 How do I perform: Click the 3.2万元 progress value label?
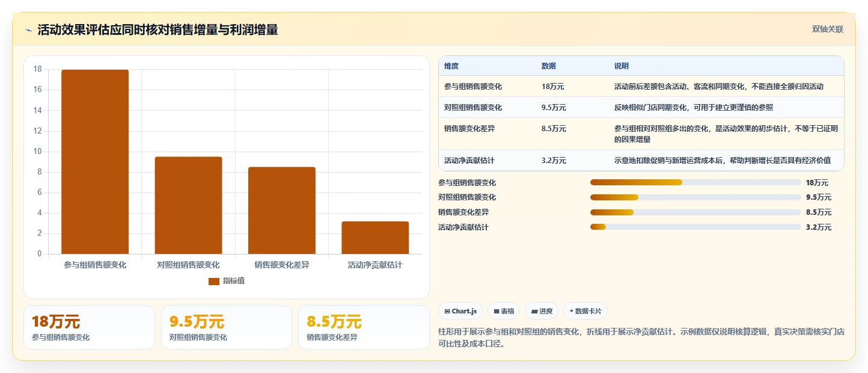(819, 227)
